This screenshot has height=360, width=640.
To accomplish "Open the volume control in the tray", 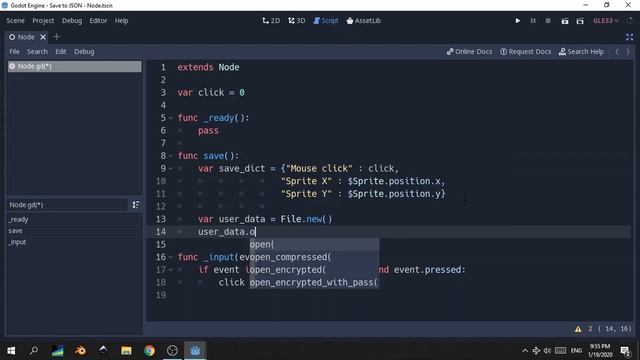I will [x=547, y=351].
